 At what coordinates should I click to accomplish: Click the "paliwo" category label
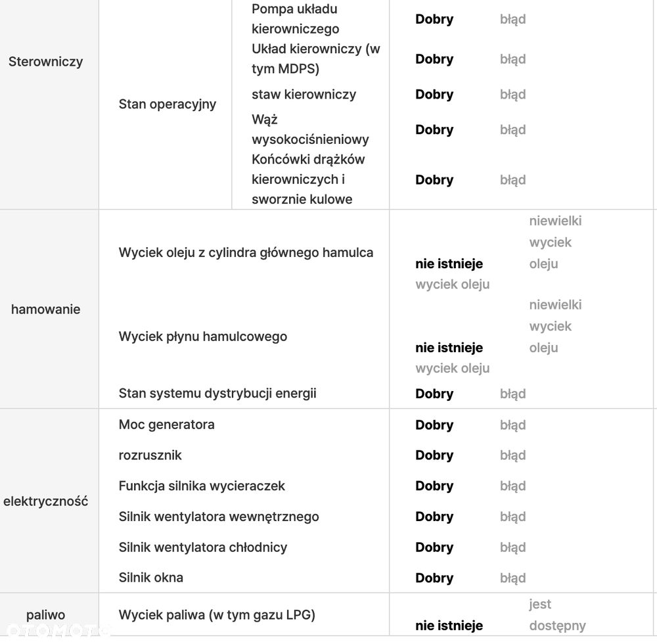point(46,615)
